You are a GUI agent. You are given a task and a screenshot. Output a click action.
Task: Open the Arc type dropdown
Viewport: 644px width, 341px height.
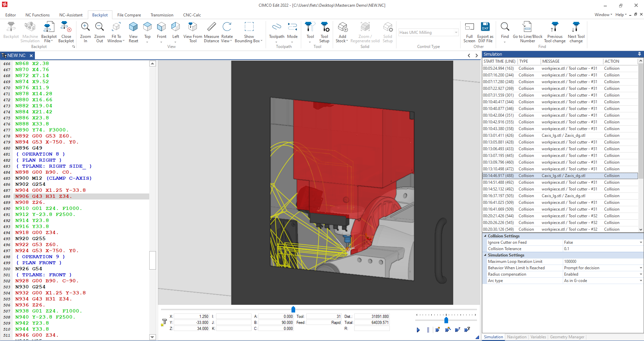click(x=640, y=281)
